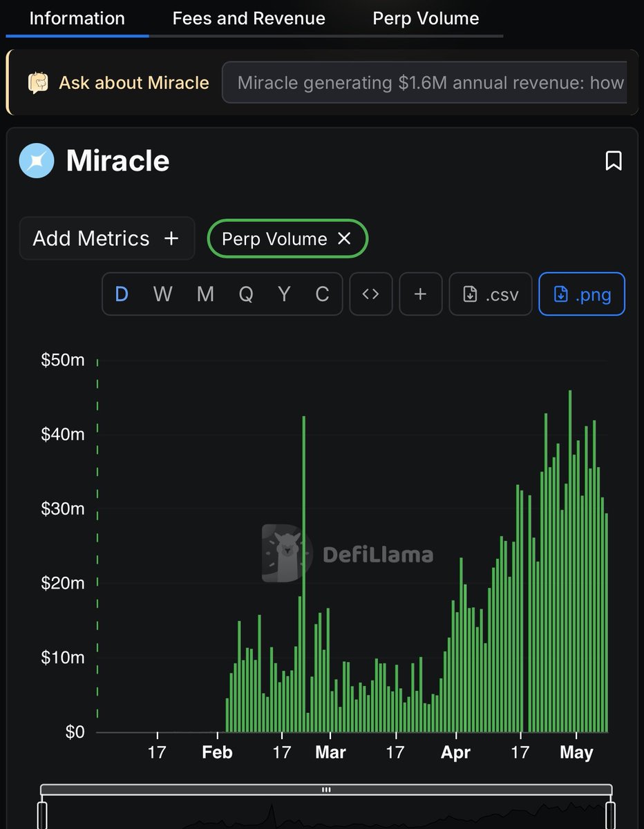The height and width of the screenshot is (829, 644).
Task: Open the Fees and Revenue tab
Action: 249,19
